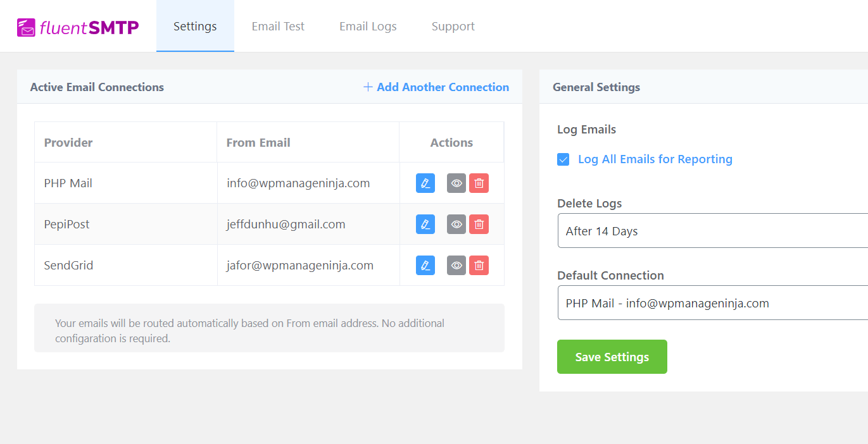View PepiPost connection details

(456, 225)
